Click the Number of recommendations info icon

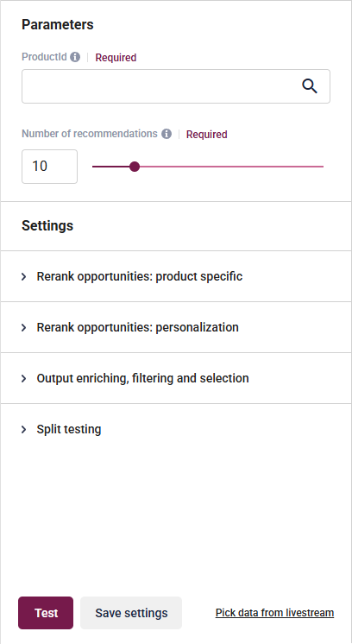[x=167, y=134]
